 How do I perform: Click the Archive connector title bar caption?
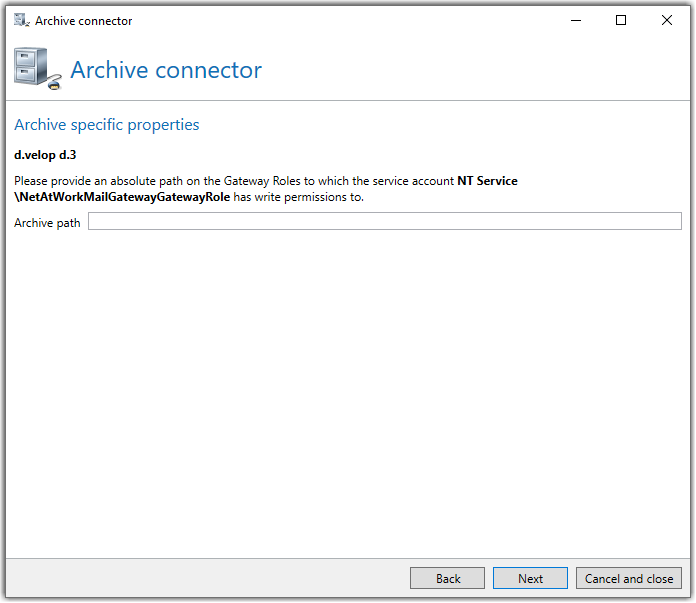pos(83,21)
